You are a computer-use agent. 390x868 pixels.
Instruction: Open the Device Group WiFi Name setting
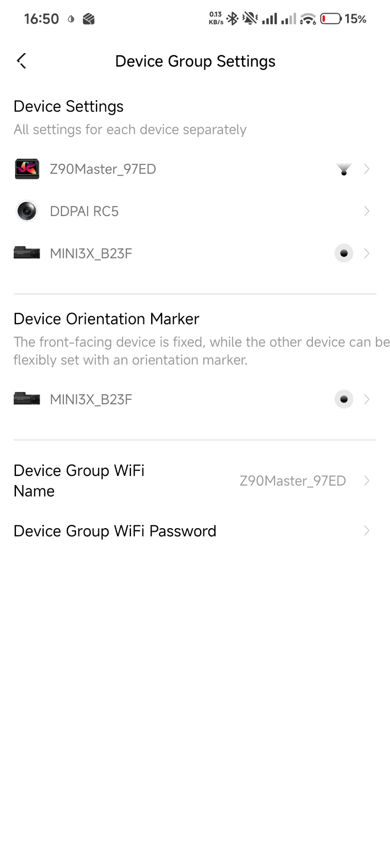coord(79,481)
